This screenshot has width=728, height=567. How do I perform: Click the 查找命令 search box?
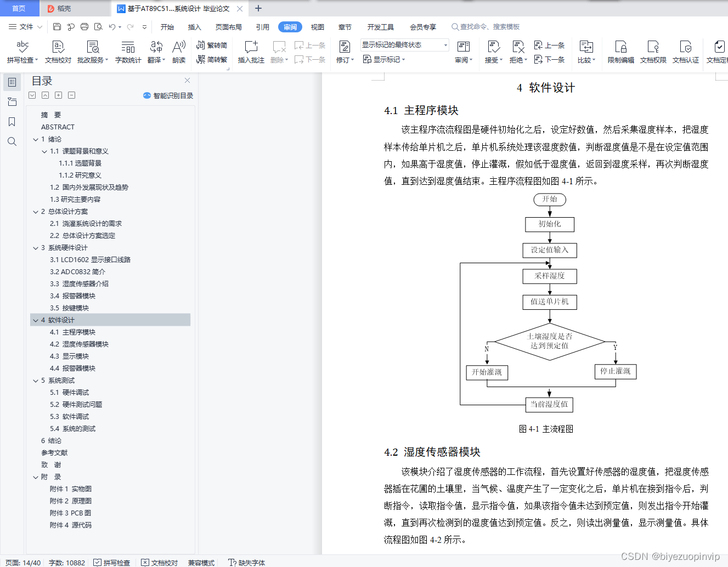(486, 27)
